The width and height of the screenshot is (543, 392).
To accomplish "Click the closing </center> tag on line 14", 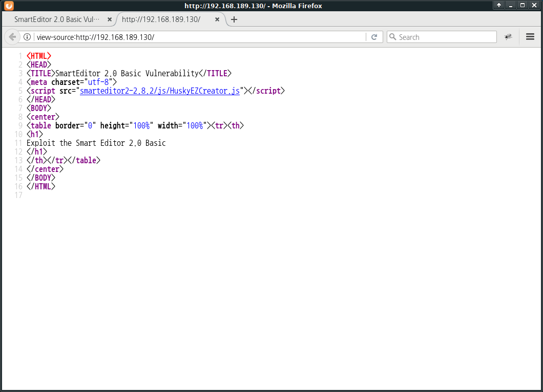I will click(x=45, y=169).
